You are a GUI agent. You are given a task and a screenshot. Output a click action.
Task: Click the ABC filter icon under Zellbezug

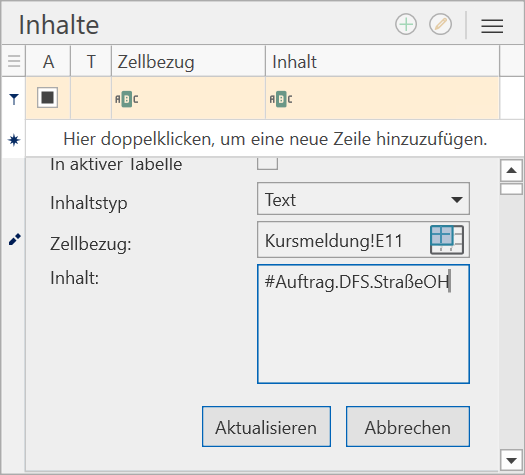click(x=126, y=99)
